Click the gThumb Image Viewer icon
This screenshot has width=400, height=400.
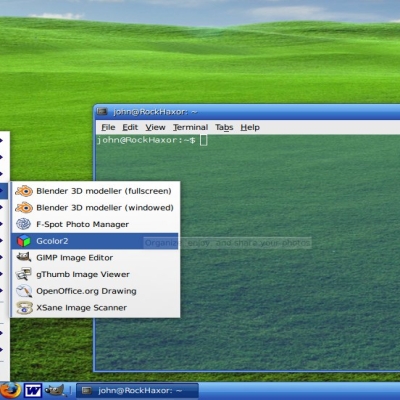point(24,274)
